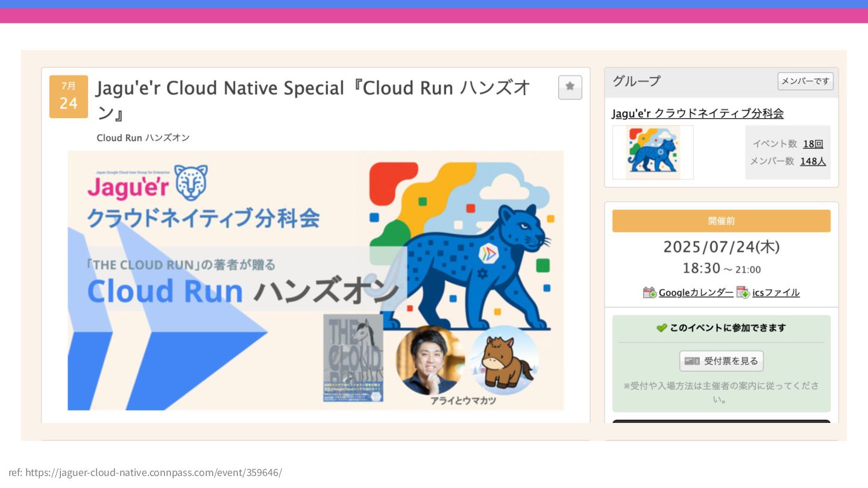Click the Cloud Run ハンズオン banner image
The width and height of the screenshot is (868, 488).
click(315, 280)
